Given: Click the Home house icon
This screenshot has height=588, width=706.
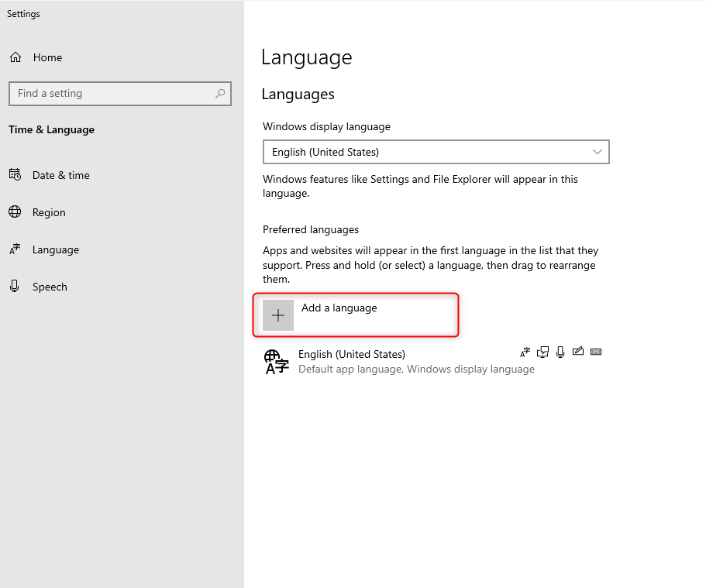Looking at the screenshot, I should 15,57.
